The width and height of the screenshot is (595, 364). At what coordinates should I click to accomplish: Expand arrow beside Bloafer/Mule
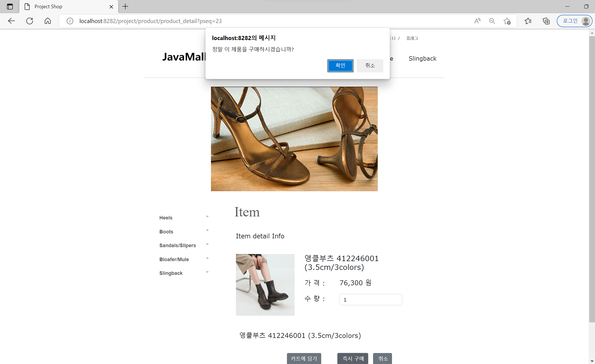(x=207, y=258)
